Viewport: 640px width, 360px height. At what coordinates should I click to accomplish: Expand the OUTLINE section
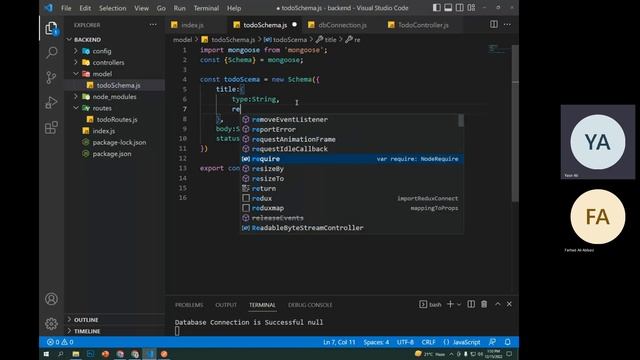[86, 320]
